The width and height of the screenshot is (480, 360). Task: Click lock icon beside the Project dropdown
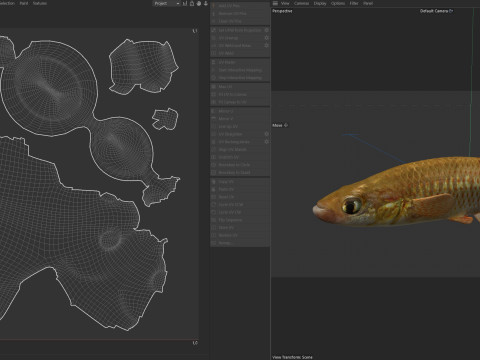(192, 3)
